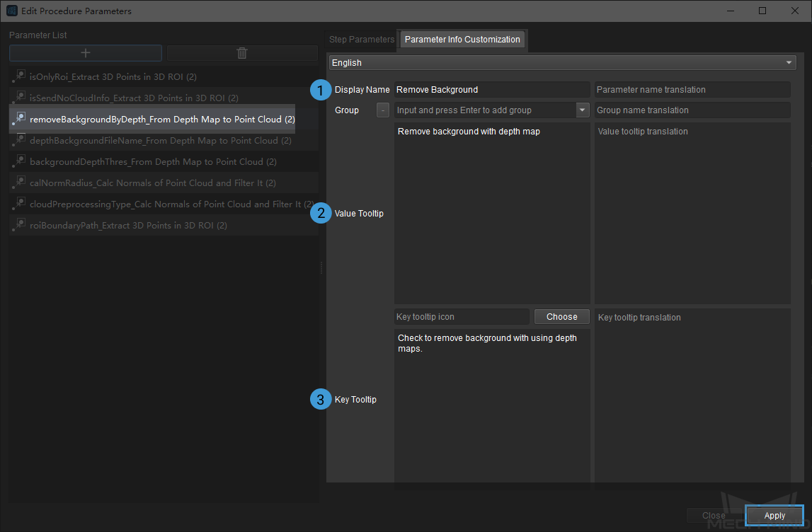Click icon beside isSendNoCloudInfo row
The height and width of the screenshot is (532, 812).
coord(20,98)
